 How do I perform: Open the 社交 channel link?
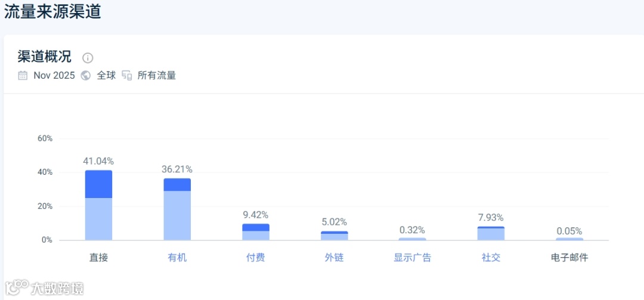pyautogui.click(x=491, y=258)
